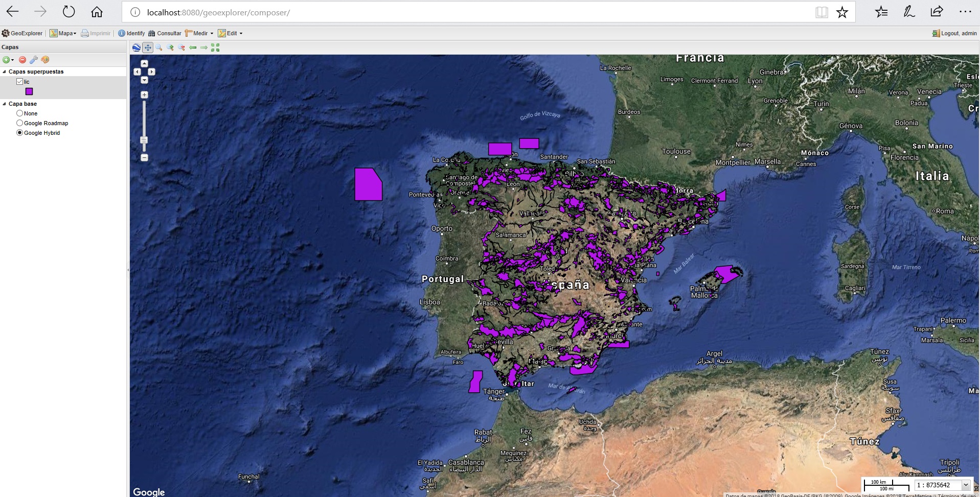Image resolution: width=980 pixels, height=497 pixels.
Task: Activate the Pan Map tool
Action: point(148,48)
